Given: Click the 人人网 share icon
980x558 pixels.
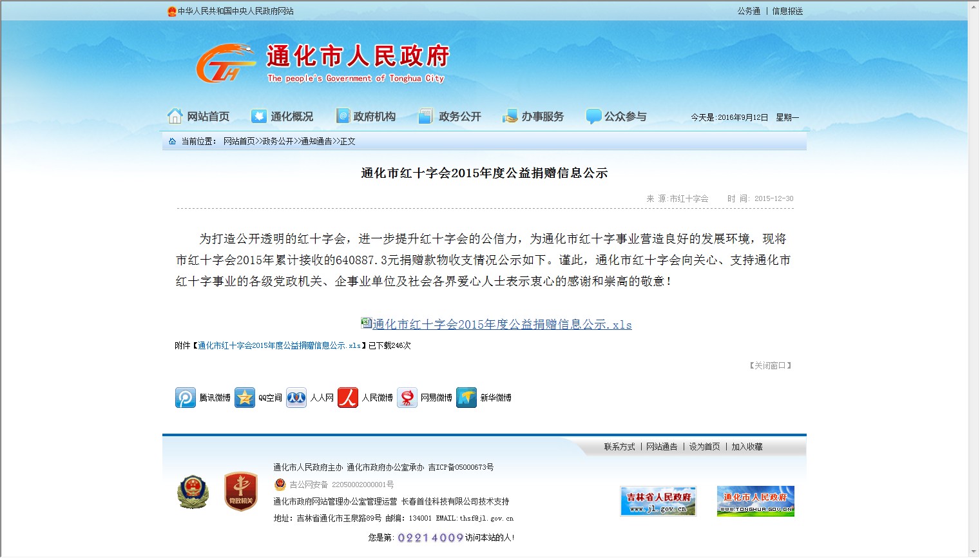Looking at the screenshot, I should coord(296,398).
